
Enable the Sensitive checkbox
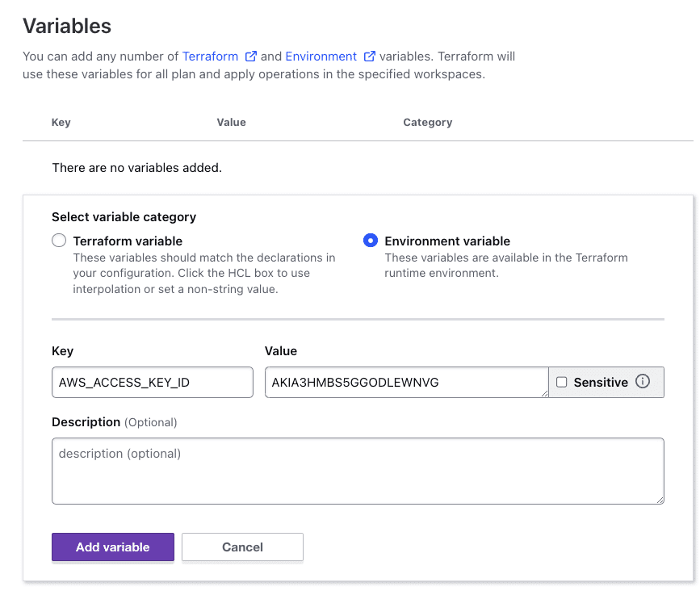pyautogui.click(x=562, y=382)
